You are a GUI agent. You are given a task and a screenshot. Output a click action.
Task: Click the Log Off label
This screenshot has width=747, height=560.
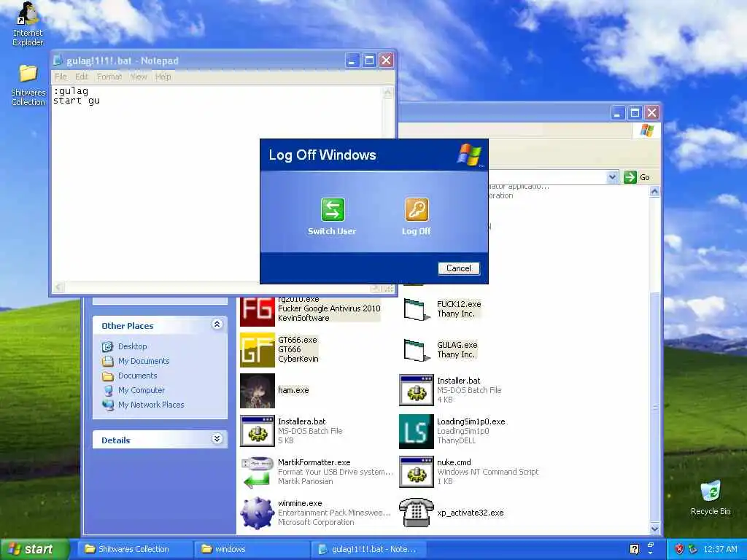[417, 231]
